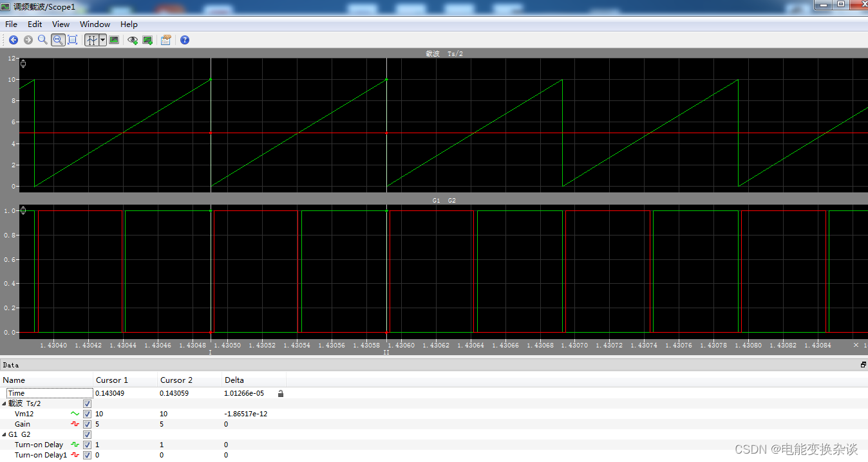Open the File menu
The width and height of the screenshot is (868, 462).
[11, 24]
